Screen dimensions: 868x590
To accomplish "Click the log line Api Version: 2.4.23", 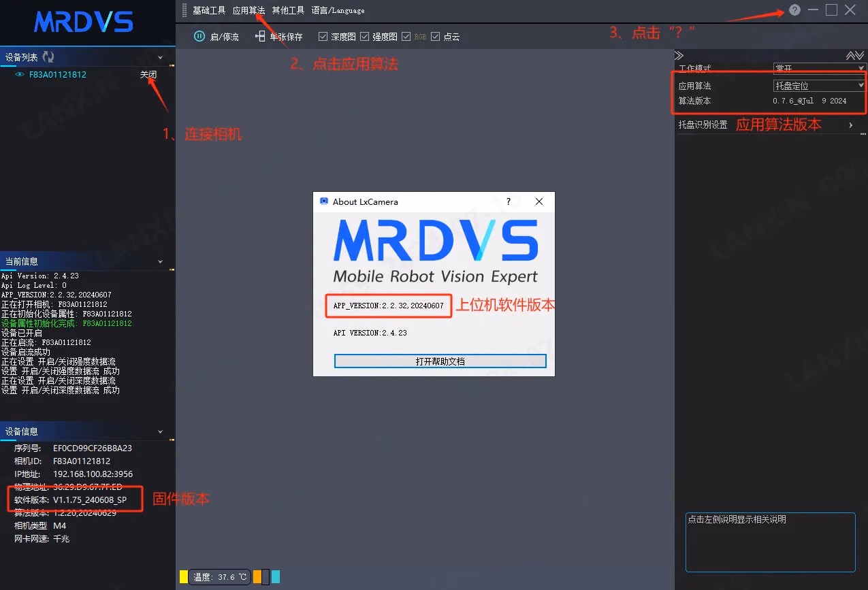I will [40, 276].
